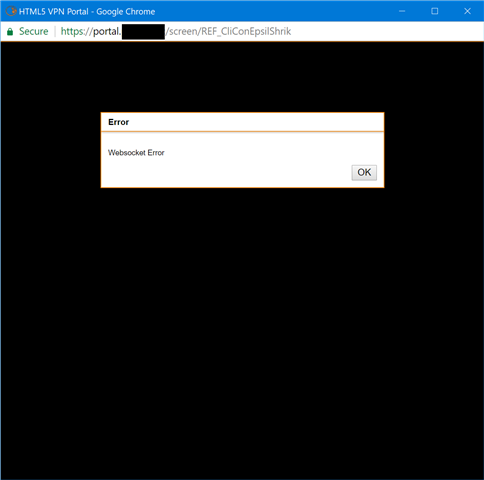Click empty address bar space after the URL
Screen dimensions: 484x480
point(387,31)
